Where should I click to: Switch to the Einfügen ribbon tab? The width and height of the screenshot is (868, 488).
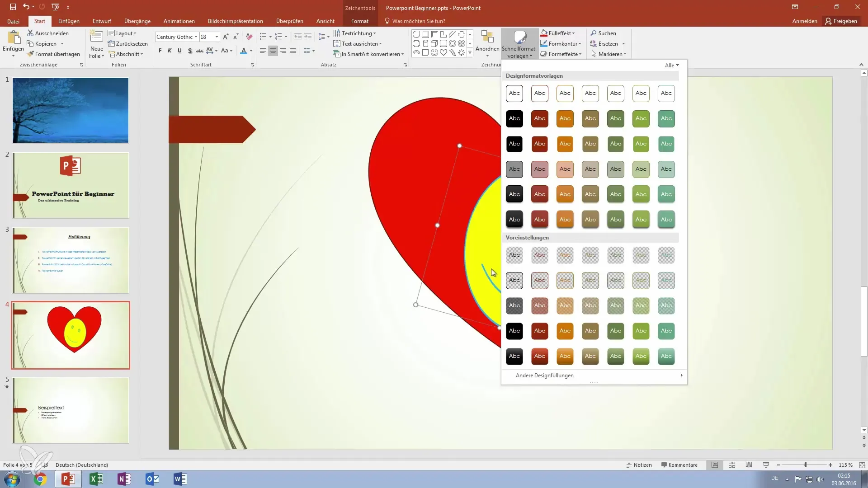[x=69, y=21]
